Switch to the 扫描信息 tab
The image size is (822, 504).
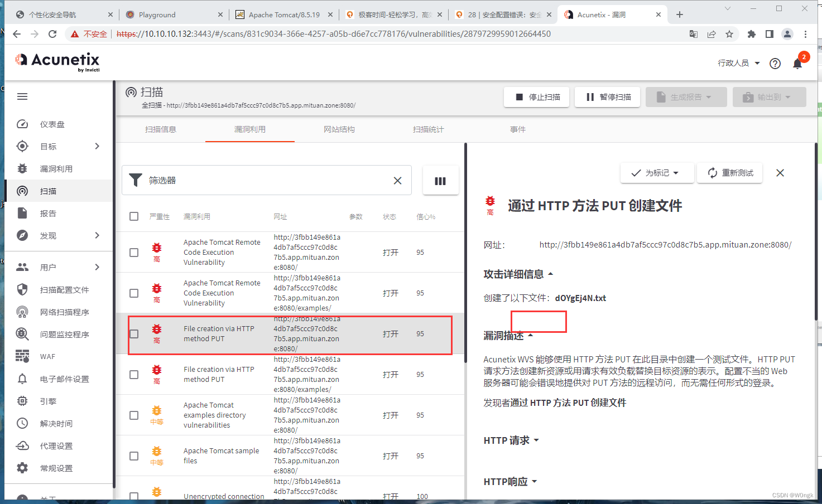pyautogui.click(x=161, y=129)
